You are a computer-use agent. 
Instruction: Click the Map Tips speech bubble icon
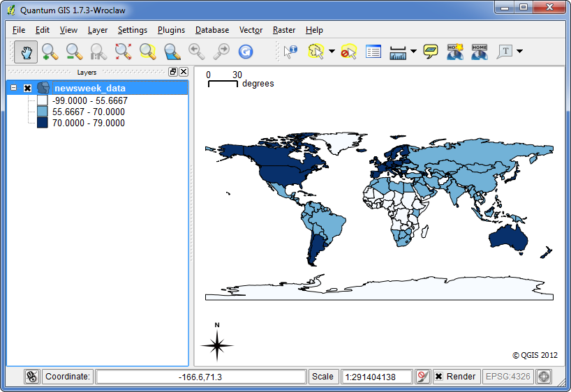click(x=431, y=52)
